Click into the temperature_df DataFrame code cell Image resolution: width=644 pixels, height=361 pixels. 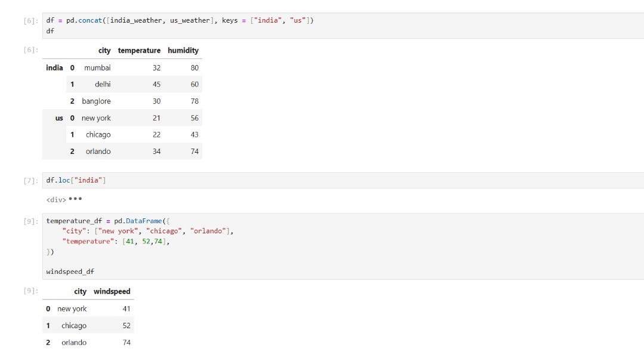(343, 246)
